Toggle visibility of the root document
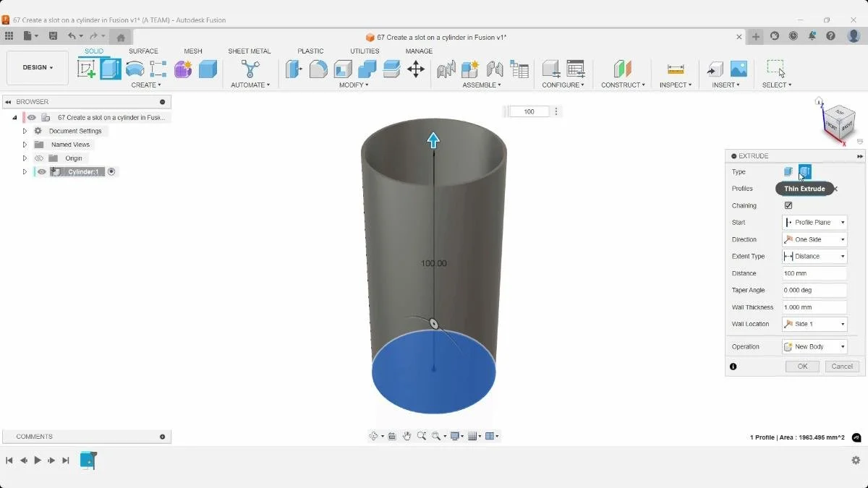 tap(32, 117)
